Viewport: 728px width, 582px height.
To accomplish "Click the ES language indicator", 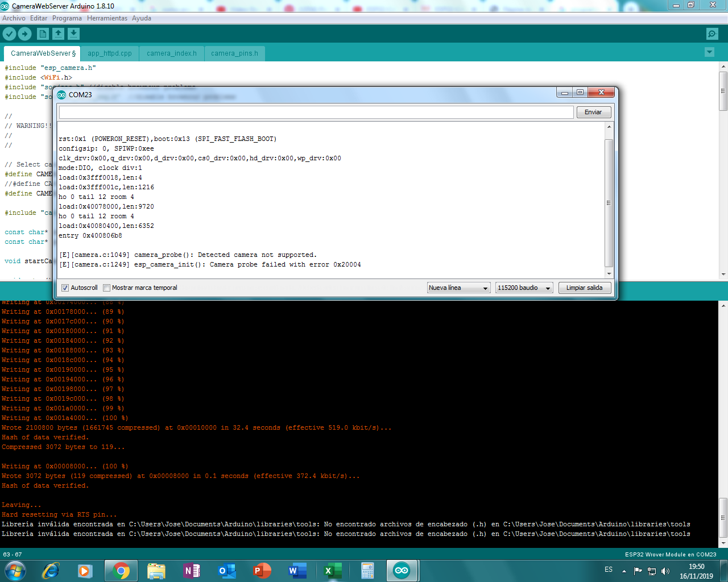I will point(609,569).
